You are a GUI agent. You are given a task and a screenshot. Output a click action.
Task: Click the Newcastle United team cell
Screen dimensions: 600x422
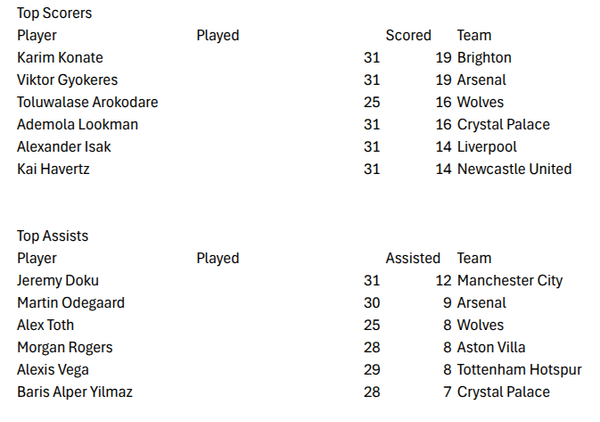point(514,169)
